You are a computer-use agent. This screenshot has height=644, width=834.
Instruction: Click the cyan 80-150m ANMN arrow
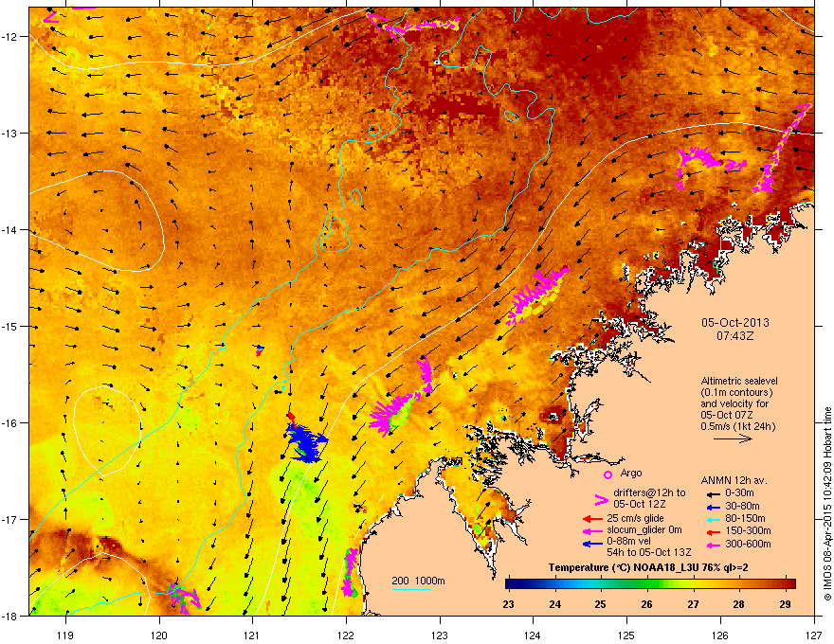pyautogui.click(x=712, y=519)
